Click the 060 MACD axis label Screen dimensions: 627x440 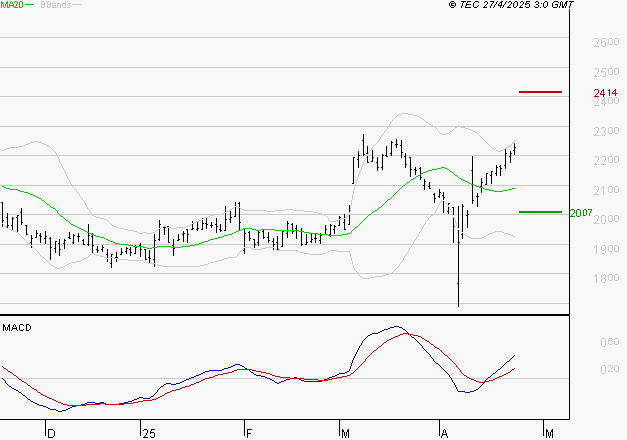pos(609,342)
